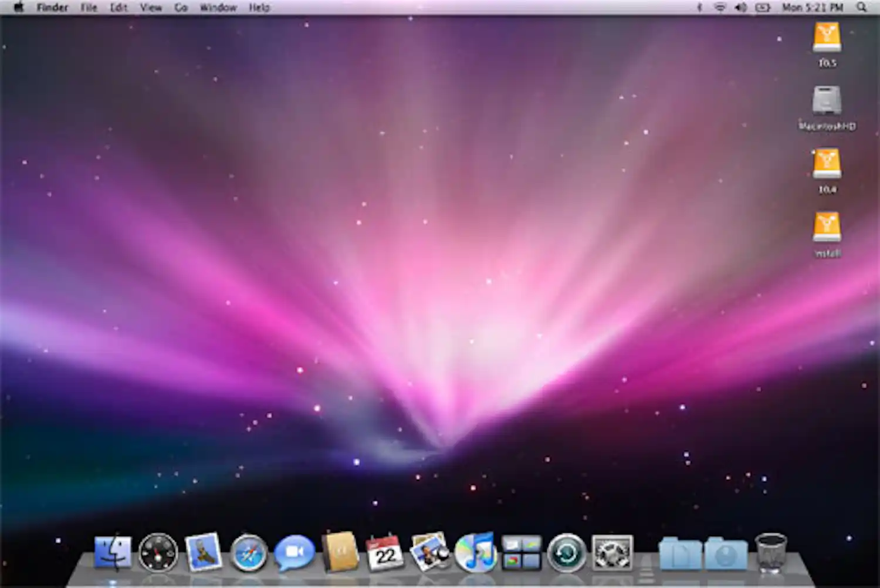Open Address Book
Image resolution: width=880 pixels, height=588 pixels.
click(x=339, y=552)
